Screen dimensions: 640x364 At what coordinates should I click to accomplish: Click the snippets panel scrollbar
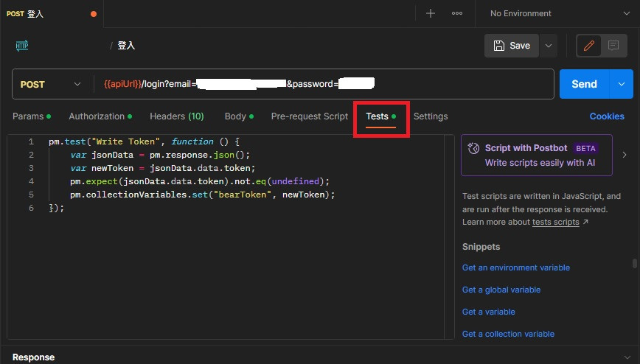634,263
